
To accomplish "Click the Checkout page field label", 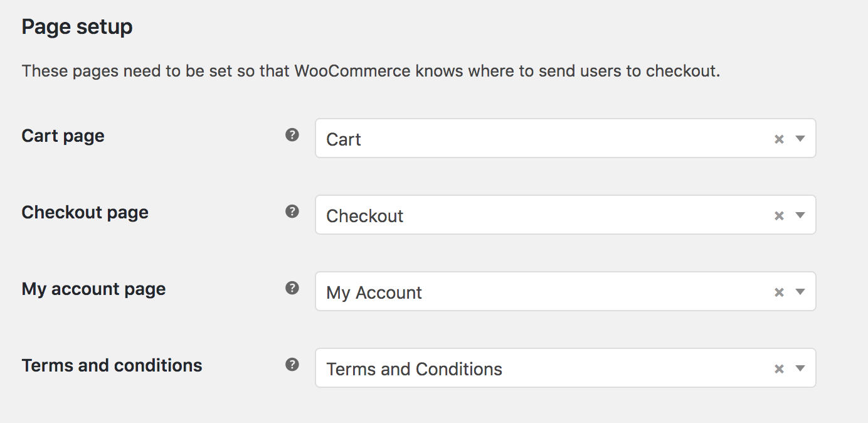I will [x=85, y=211].
